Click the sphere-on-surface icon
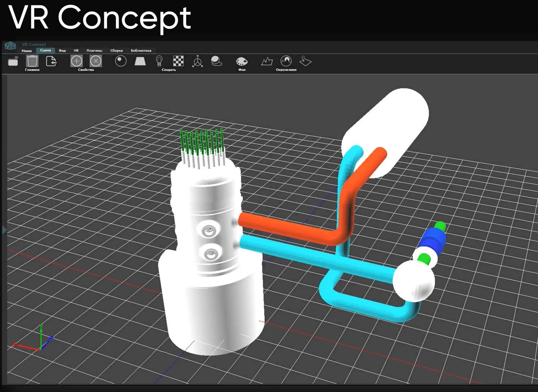The image size is (538, 392). point(216,61)
